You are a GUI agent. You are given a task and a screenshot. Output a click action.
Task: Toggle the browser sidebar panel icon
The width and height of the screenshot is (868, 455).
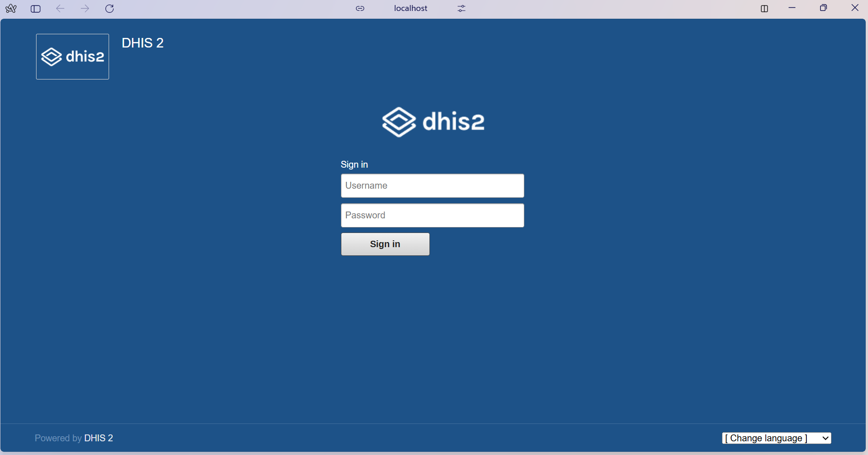tap(36, 9)
